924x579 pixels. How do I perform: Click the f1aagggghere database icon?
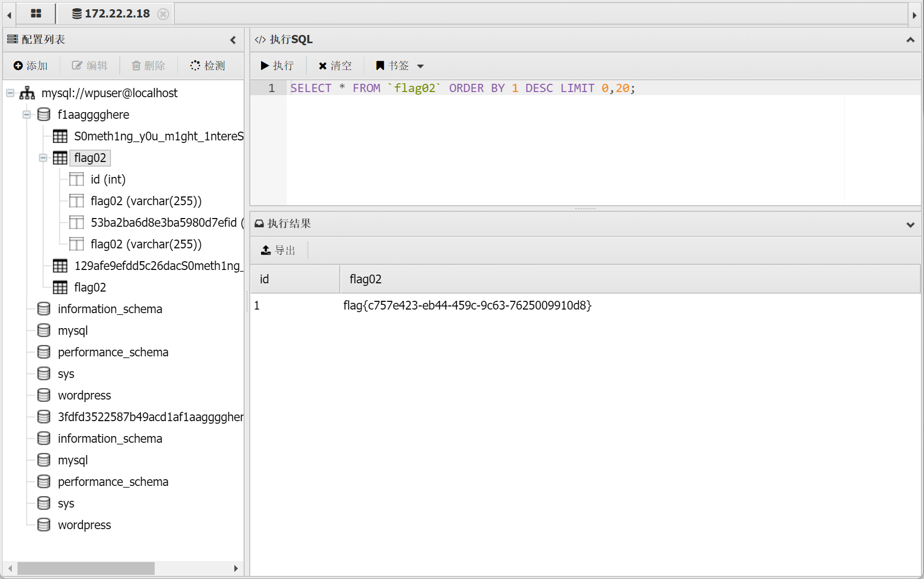click(44, 115)
